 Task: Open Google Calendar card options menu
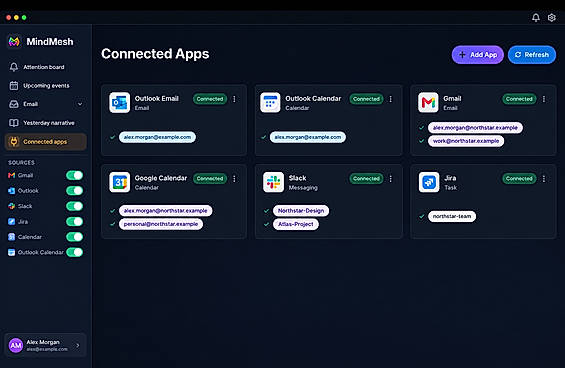tap(234, 178)
